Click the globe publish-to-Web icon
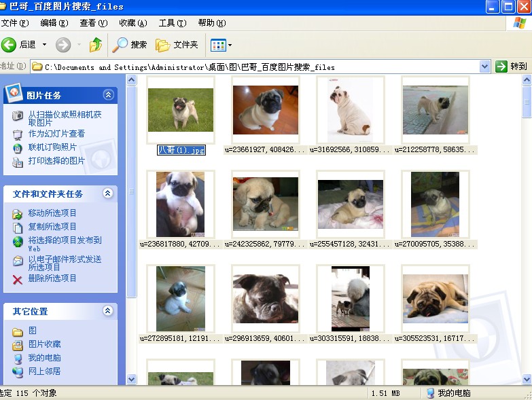Screen dimensions: 532x400 (17, 242)
